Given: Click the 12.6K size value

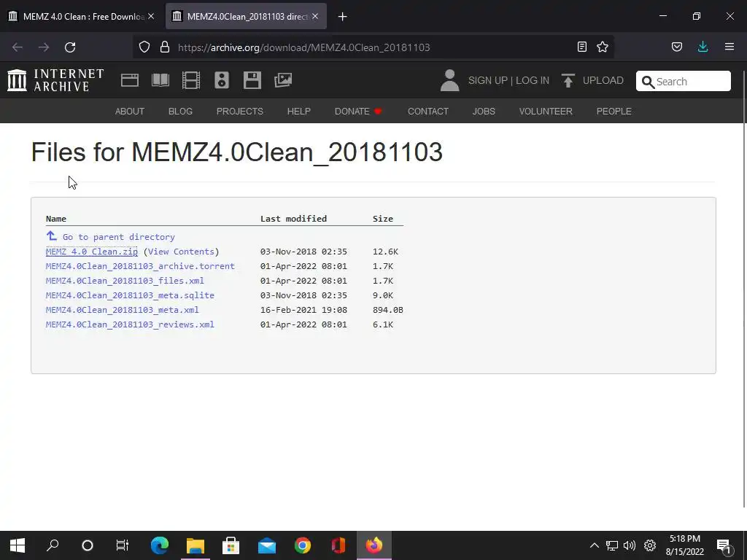Looking at the screenshot, I should pos(385,252).
